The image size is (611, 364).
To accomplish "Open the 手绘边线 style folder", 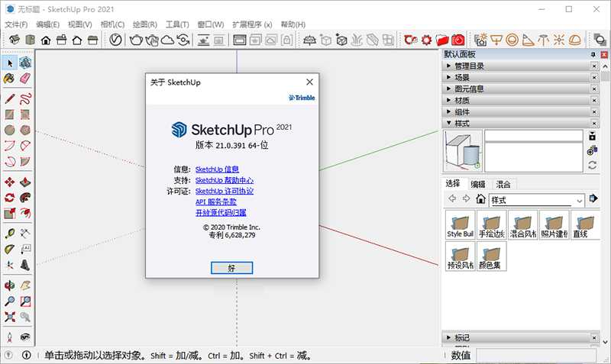I will click(491, 225).
